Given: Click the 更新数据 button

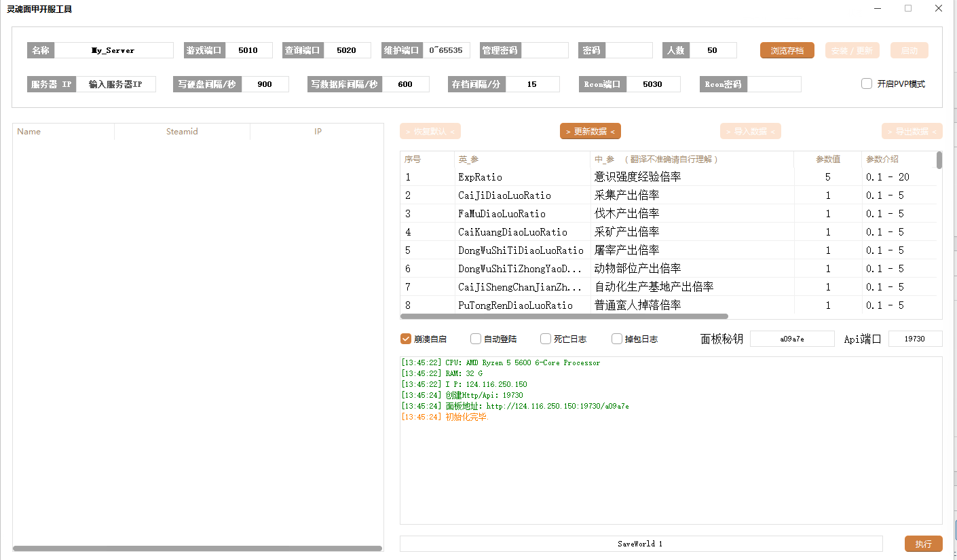Looking at the screenshot, I should (x=590, y=131).
